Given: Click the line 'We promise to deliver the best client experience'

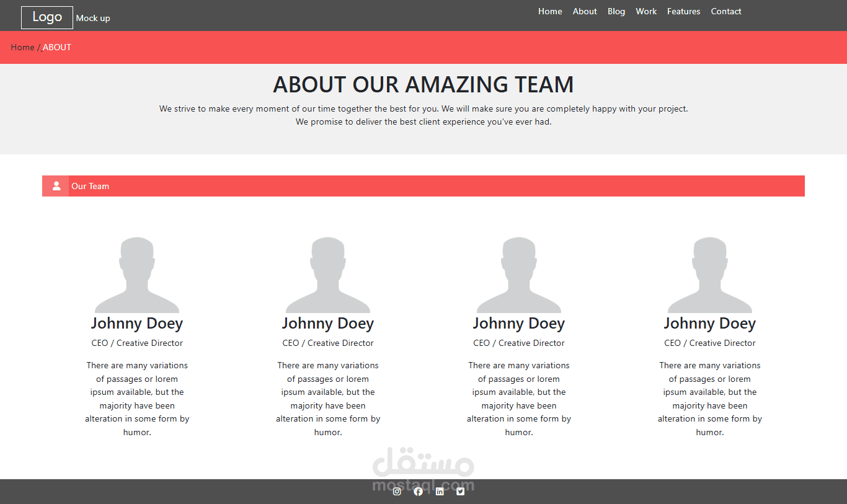Looking at the screenshot, I should pyautogui.click(x=423, y=122).
